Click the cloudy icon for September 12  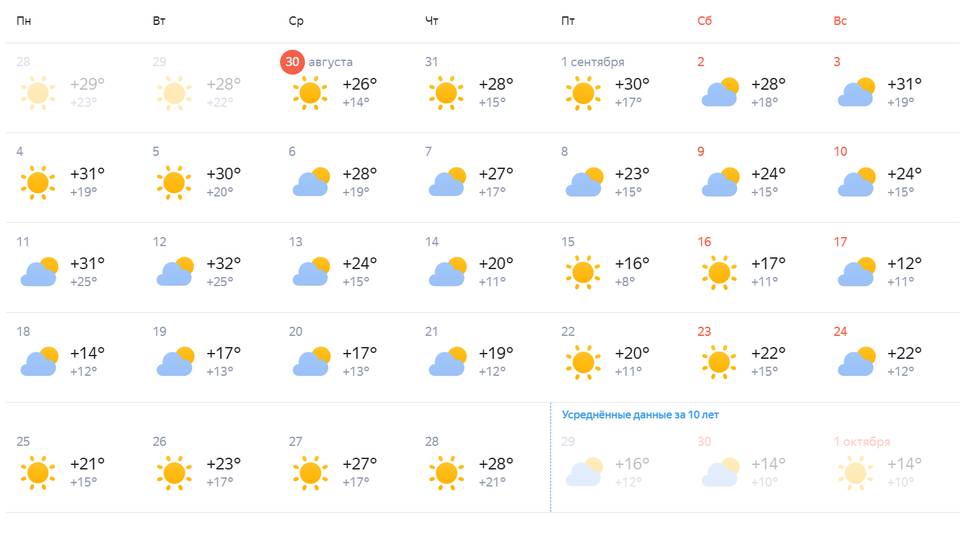[x=174, y=273]
